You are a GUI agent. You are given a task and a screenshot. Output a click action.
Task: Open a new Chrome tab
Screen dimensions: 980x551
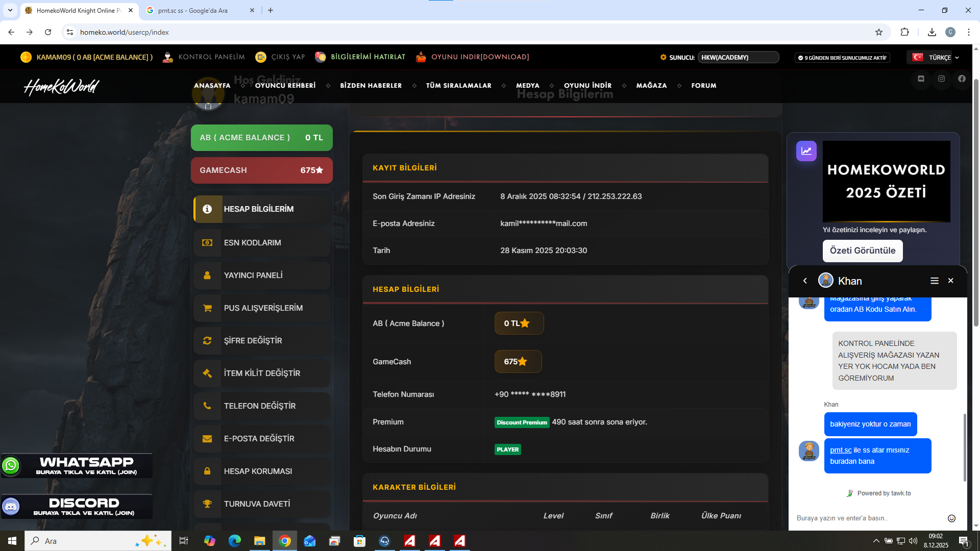(271, 10)
